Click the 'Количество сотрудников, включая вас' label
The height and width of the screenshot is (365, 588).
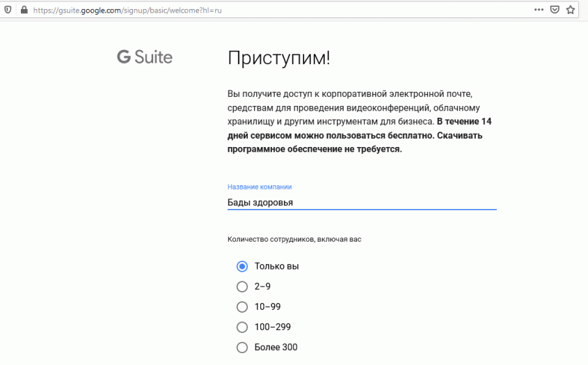(x=294, y=240)
